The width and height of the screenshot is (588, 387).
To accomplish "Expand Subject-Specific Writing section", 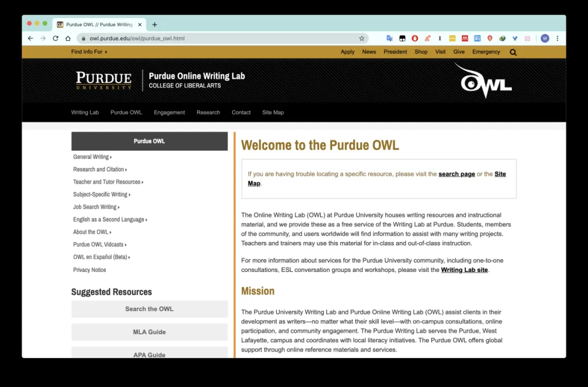I will [102, 195].
